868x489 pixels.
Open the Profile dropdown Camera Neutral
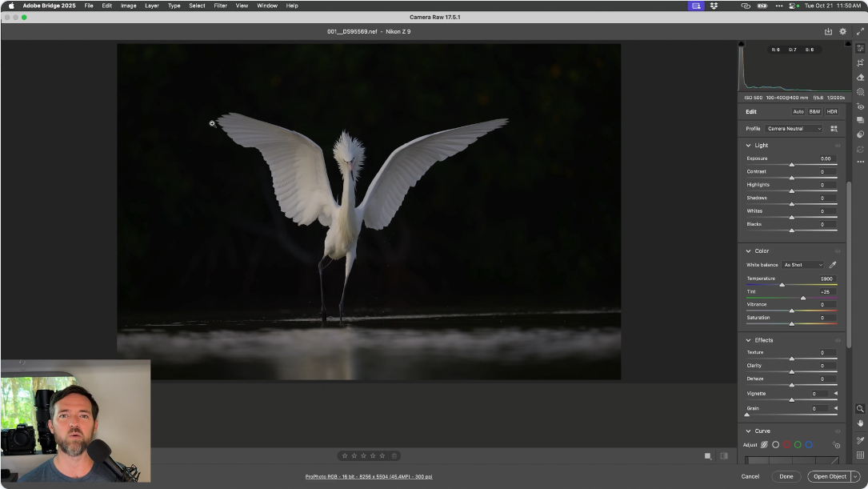(794, 129)
